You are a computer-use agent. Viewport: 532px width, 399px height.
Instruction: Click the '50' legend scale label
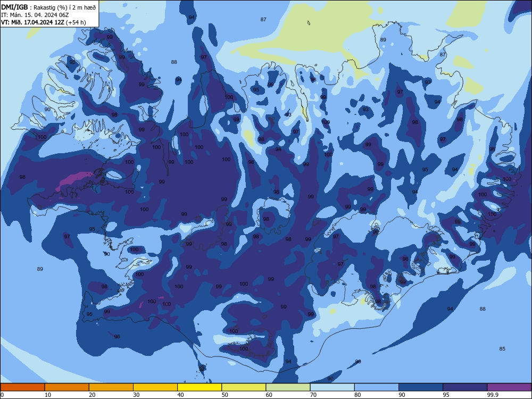click(225, 395)
